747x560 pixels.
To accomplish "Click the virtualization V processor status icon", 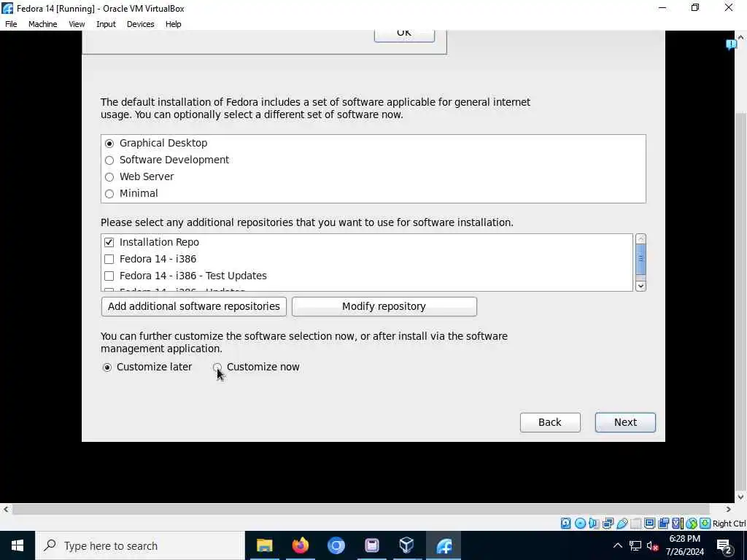I will [x=677, y=524].
